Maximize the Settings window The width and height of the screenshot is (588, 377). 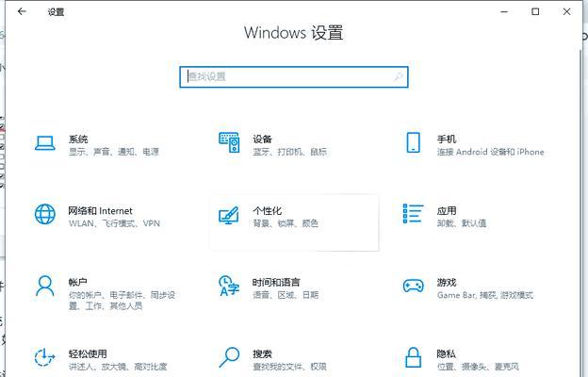pos(535,11)
